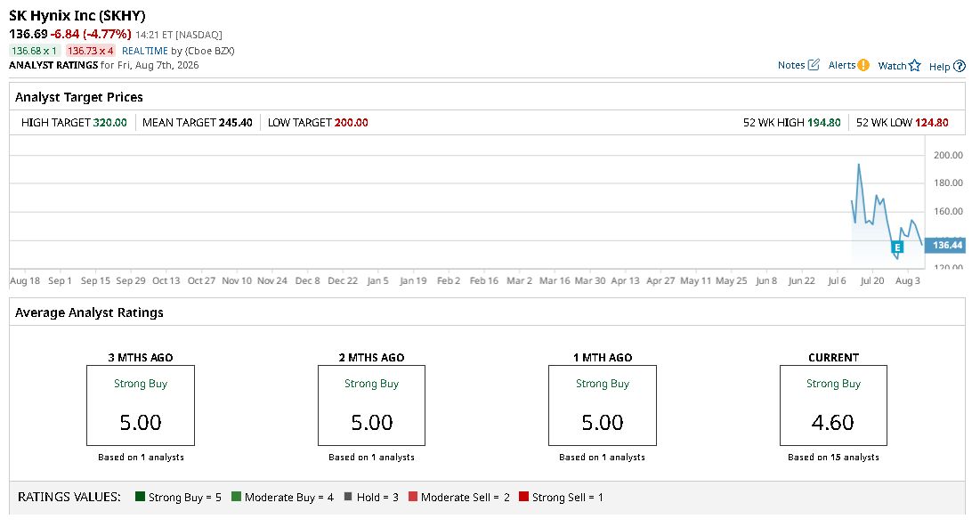Click the Hold gray swatch
Viewport: 980px width, 527px height.
pyautogui.click(x=348, y=497)
